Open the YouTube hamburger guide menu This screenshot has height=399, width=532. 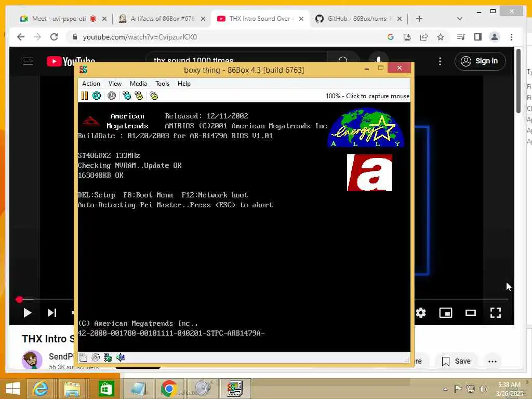click(x=28, y=61)
